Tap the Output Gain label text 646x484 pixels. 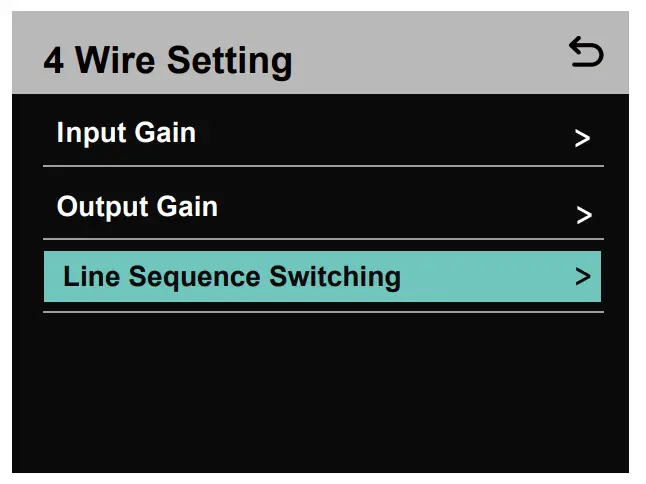137,207
